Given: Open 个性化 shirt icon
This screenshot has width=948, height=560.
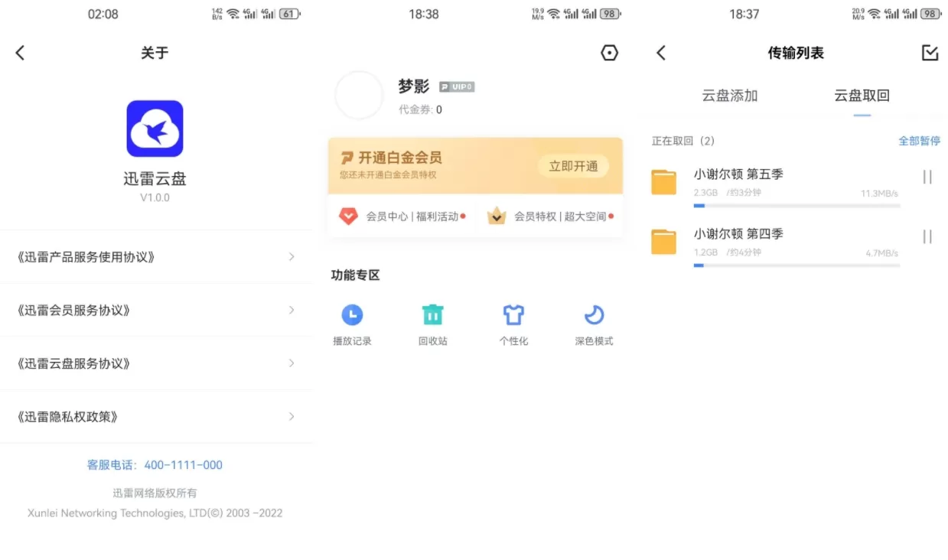Looking at the screenshot, I should pos(513,314).
